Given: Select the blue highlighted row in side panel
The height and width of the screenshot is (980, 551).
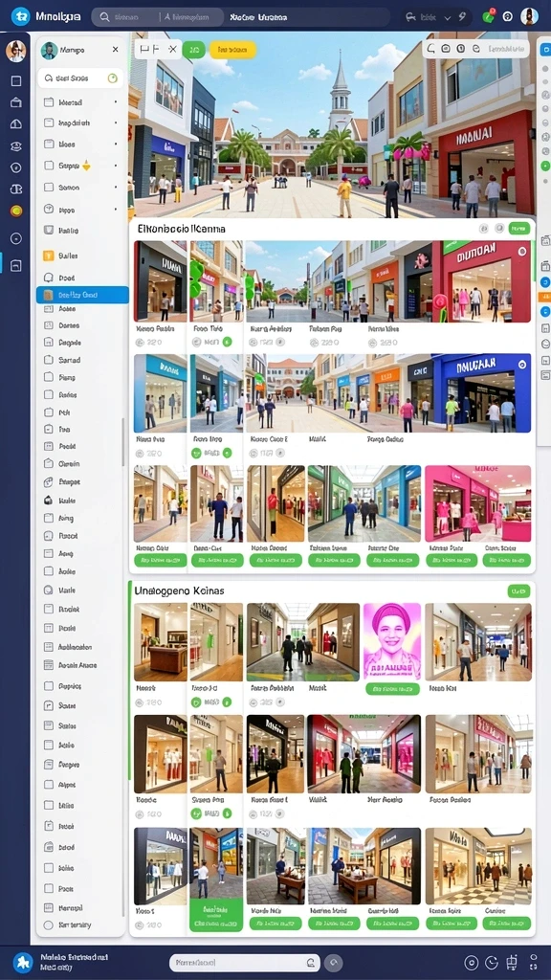Looking at the screenshot, I should coord(82,295).
